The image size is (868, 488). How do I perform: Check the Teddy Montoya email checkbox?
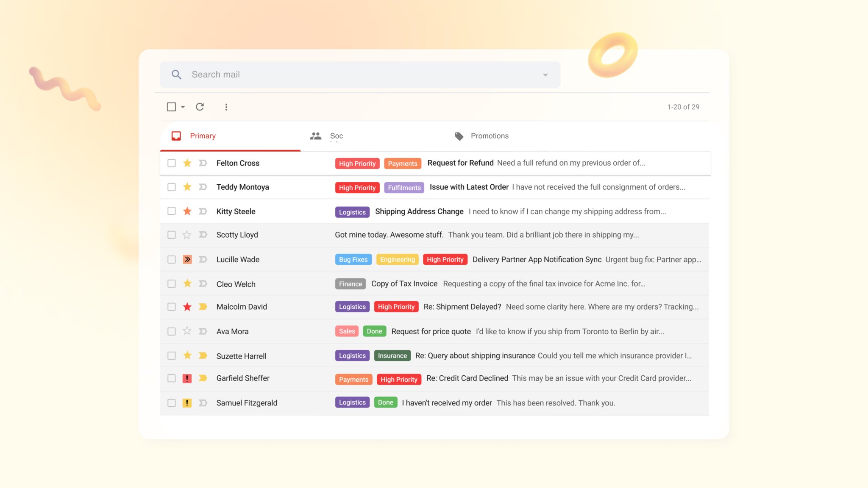pos(171,187)
